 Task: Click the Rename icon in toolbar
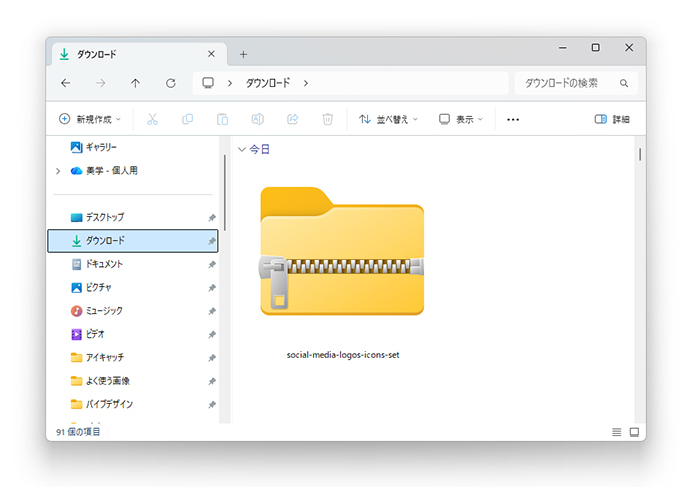coord(258,119)
